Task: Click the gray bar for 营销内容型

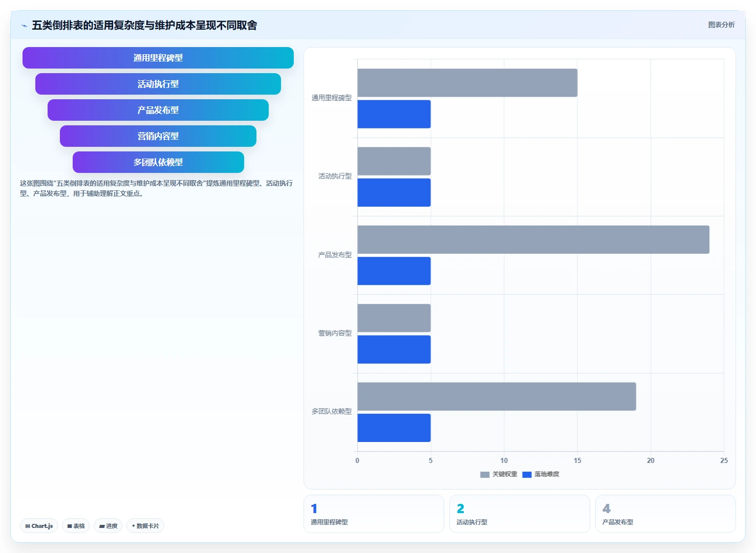Action: (x=394, y=318)
